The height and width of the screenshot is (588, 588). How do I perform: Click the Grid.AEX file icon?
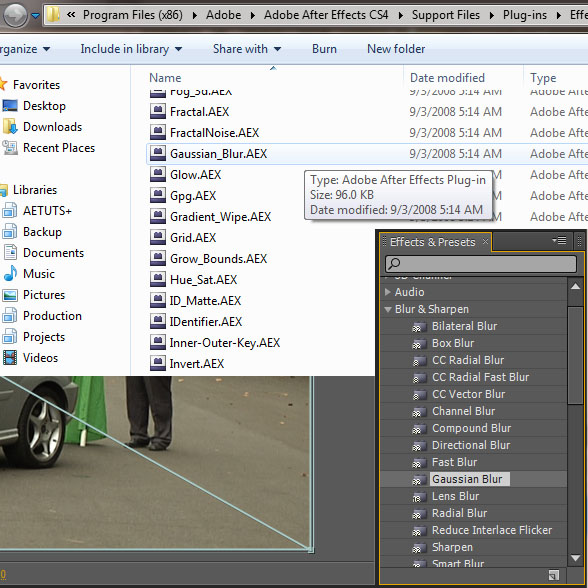pos(158,237)
